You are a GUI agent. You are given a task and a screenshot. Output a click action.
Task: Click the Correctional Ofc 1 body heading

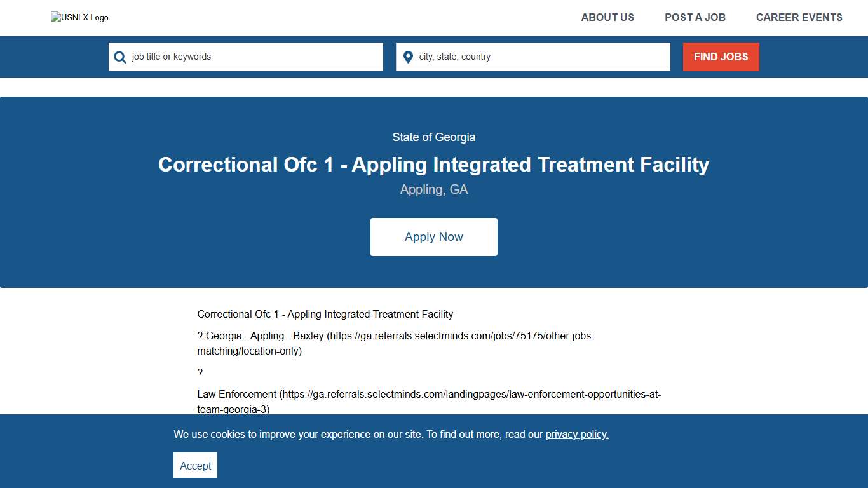click(325, 314)
